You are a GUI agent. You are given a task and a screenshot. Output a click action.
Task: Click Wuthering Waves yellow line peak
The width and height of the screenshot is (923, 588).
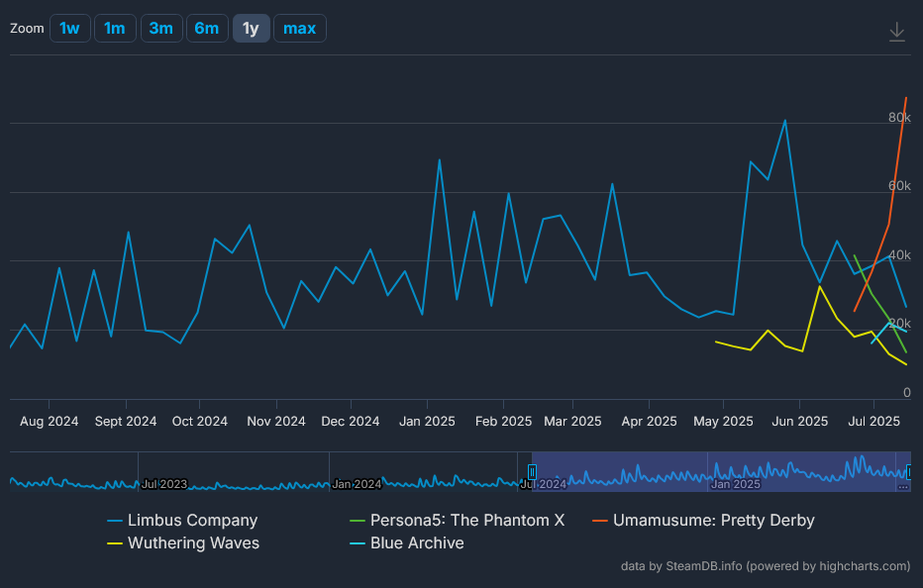(x=819, y=286)
